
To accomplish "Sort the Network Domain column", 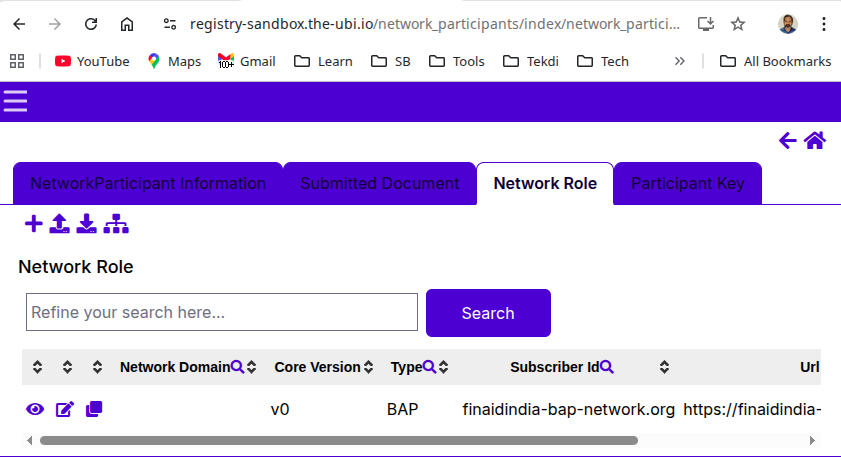I will click(252, 367).
